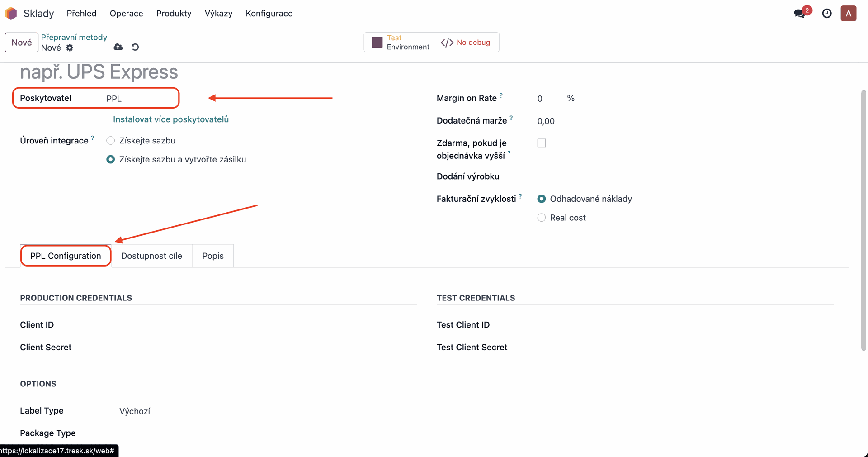Click the Sklady app logo icon
Image resolution: width=868 pixels, height=457 pixels.
point(11,14)
